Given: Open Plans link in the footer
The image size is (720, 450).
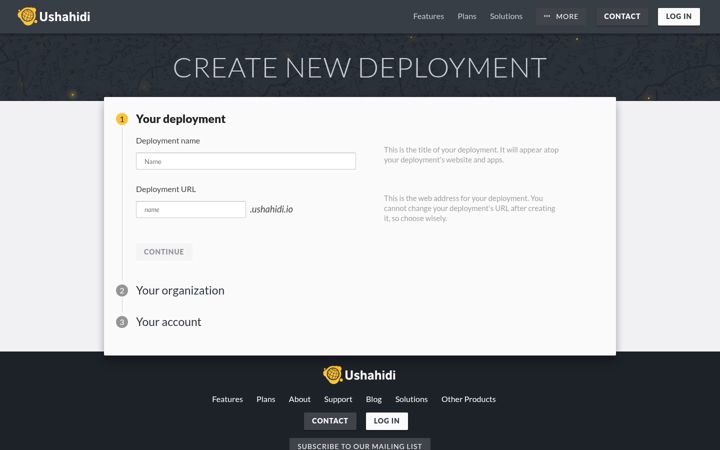Looking at the screenshot, I should point(265,399).
